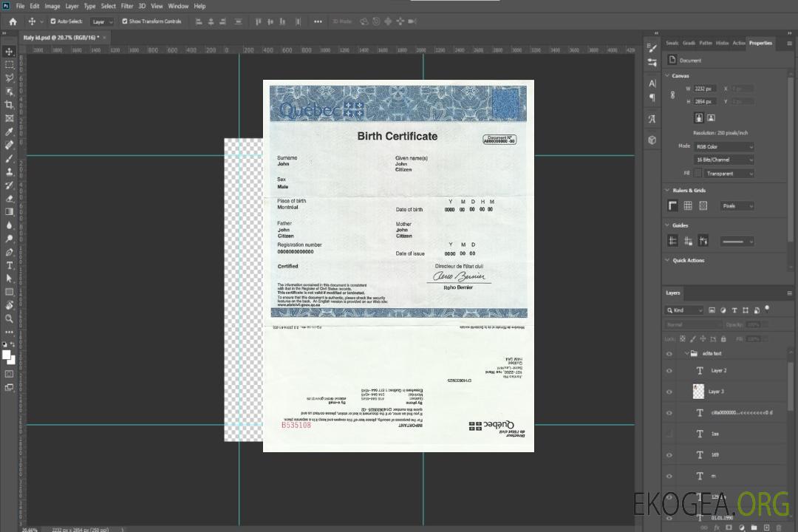Open the guide line style dropdown
The height and width of the screenshot is (532, 798).
point(737,242)
